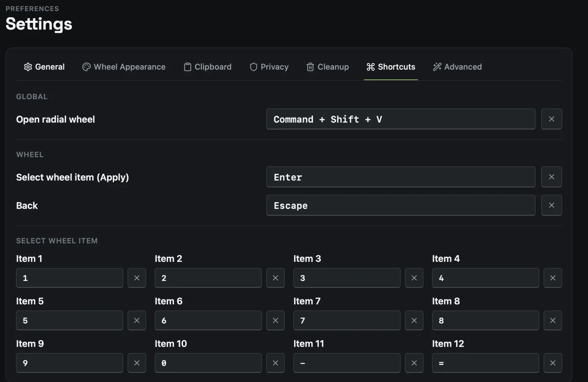Edit the Enter shortcut field
Image resolution: width=588 pixels, height=382 pixels.
pos(401,177)
